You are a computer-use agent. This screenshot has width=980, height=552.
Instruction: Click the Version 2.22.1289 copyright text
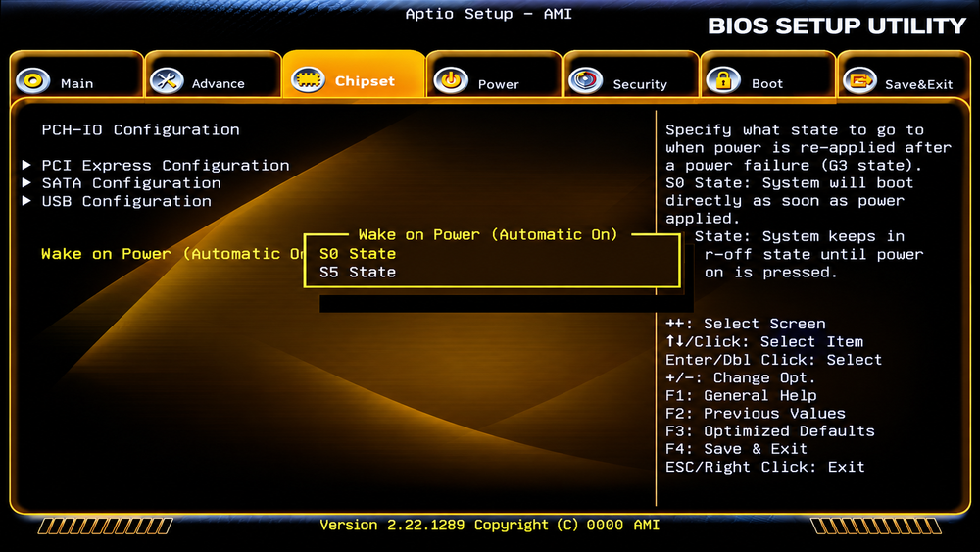tap(490, 526)
